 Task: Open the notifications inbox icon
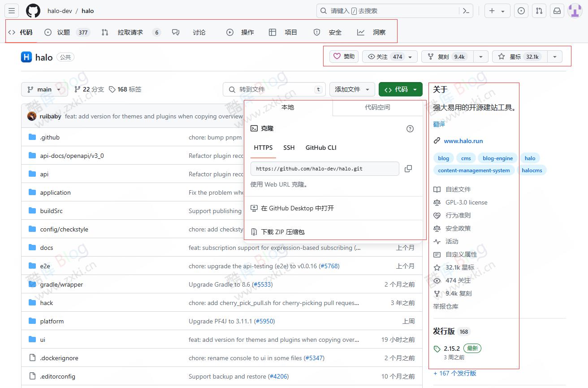coord(557,10)
